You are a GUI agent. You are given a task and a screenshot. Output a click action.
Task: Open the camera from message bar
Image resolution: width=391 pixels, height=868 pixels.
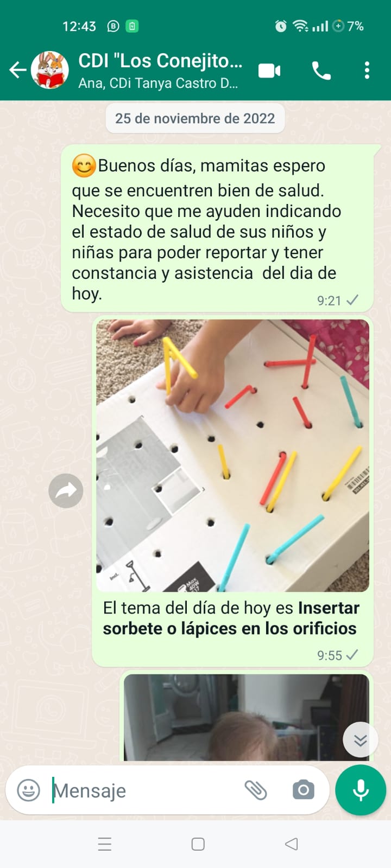click(x=304, y=790)
